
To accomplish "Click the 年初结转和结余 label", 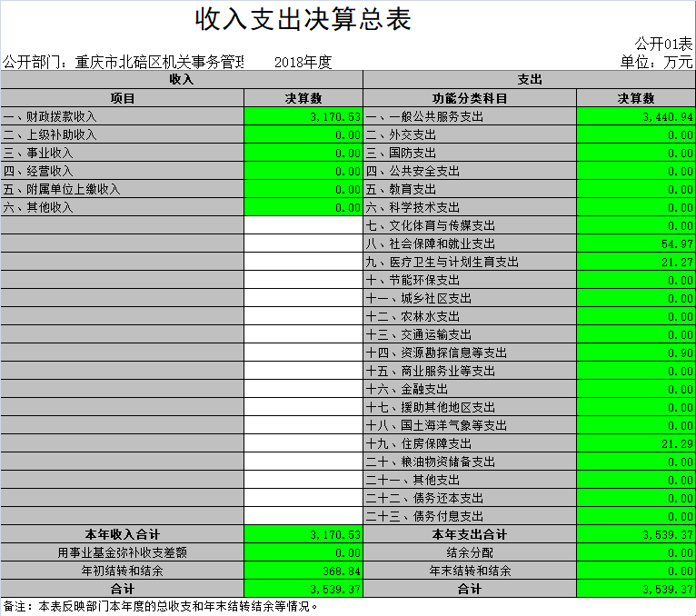I will [123, 571].
